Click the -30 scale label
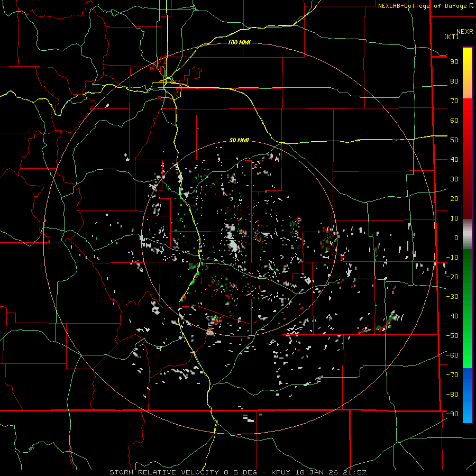This screenshot has width=476, height=476. [452, 297]
